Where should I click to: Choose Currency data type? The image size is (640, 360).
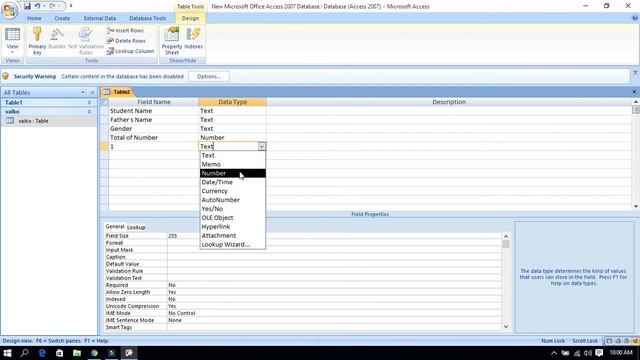pyautogui.click(x=233, y=191)
